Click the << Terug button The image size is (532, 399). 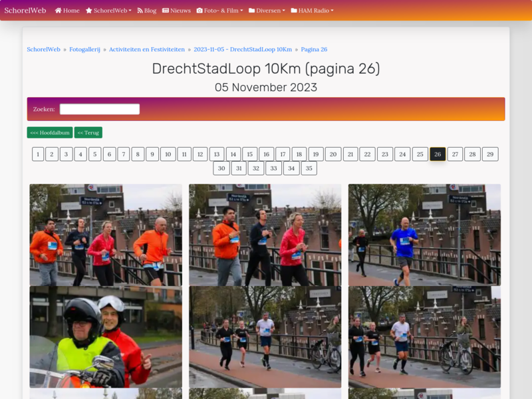pyautogui.click(x=88, y=132)
